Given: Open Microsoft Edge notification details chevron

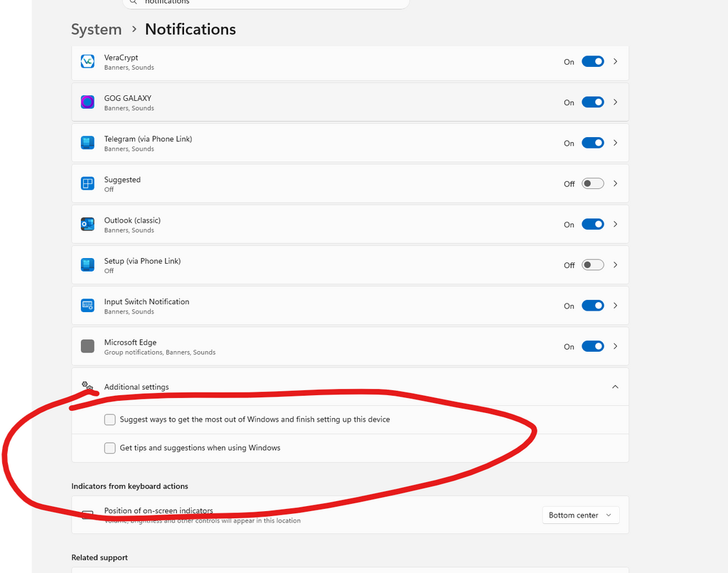Looking at the screenshot, I should click(x=615, y=346).
